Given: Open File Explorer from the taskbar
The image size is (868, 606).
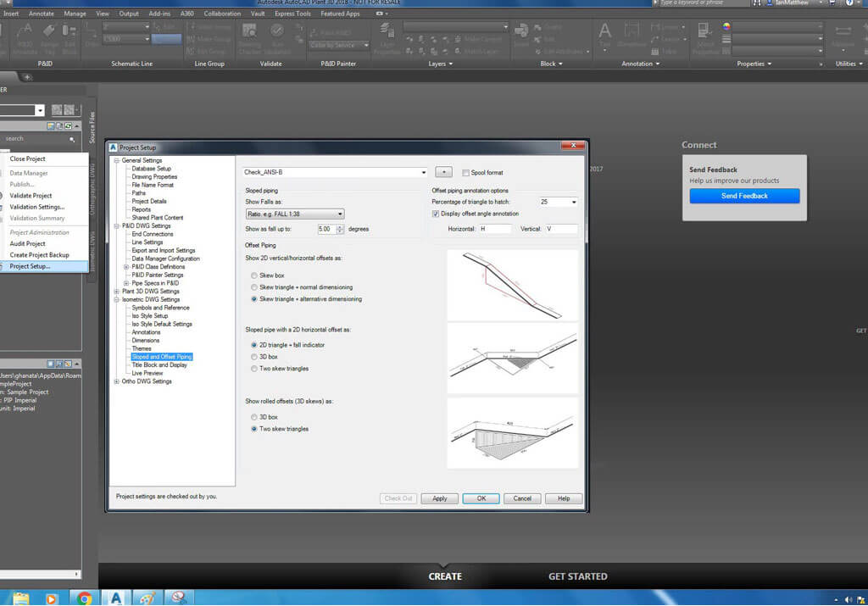Looking at the screenshot, I should [21, 598].
